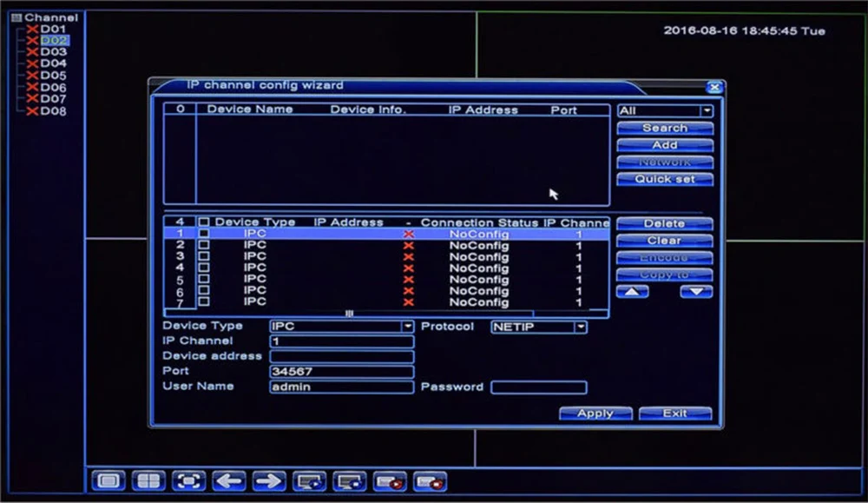Click the Quick set button
The image size is (868, 503).
pos(665,179)
